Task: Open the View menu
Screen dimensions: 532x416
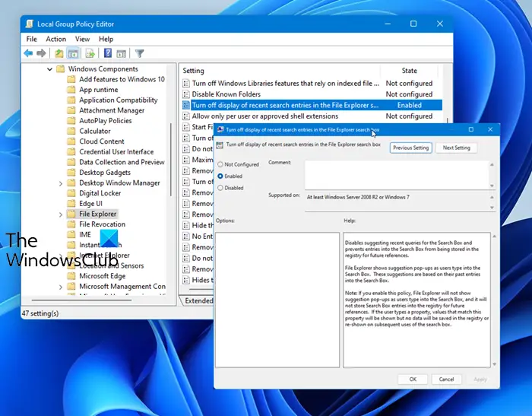Action: [x=82, y=39]
